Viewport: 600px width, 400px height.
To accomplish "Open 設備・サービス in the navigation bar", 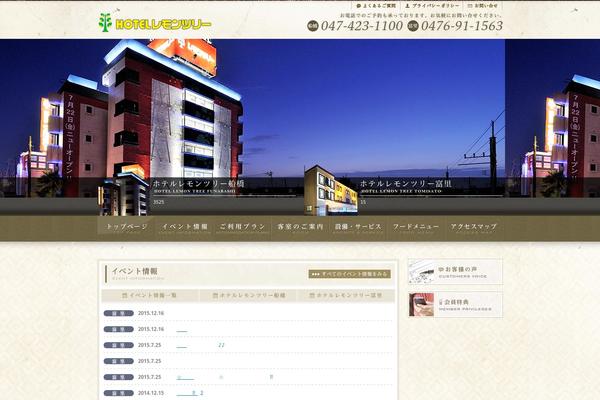I will (x=358, y=228).
